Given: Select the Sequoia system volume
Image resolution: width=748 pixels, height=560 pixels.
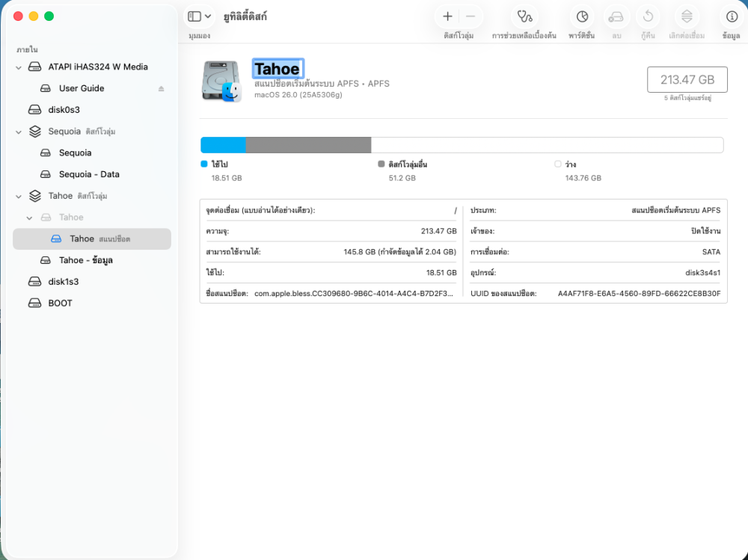Looking at the screenshot, I should pyautogui.click(x=91, y=153).
